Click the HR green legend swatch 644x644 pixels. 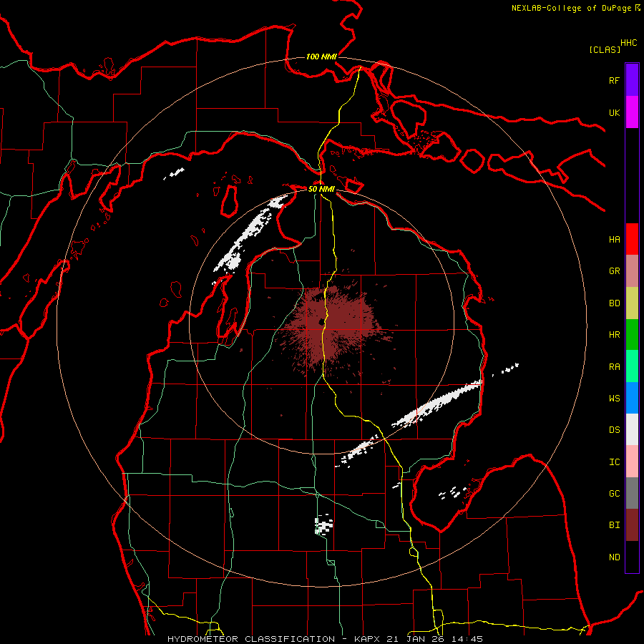(x=632, y=335)
